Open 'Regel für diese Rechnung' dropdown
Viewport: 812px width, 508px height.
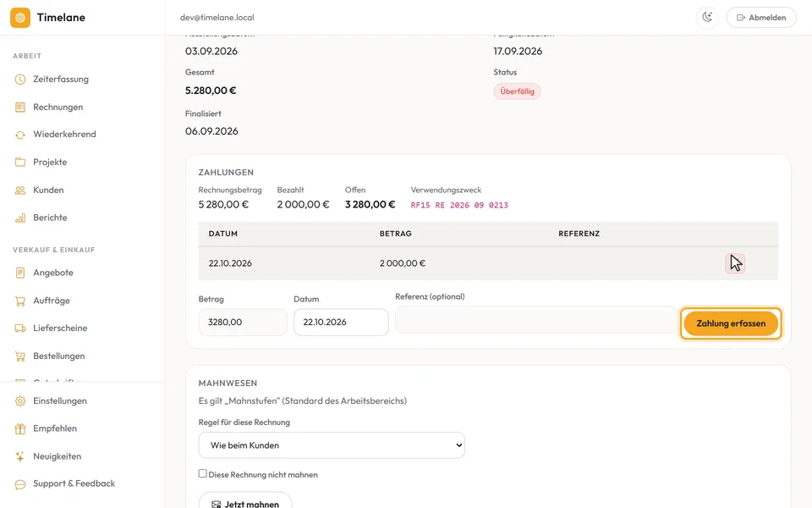click(332, 445)
